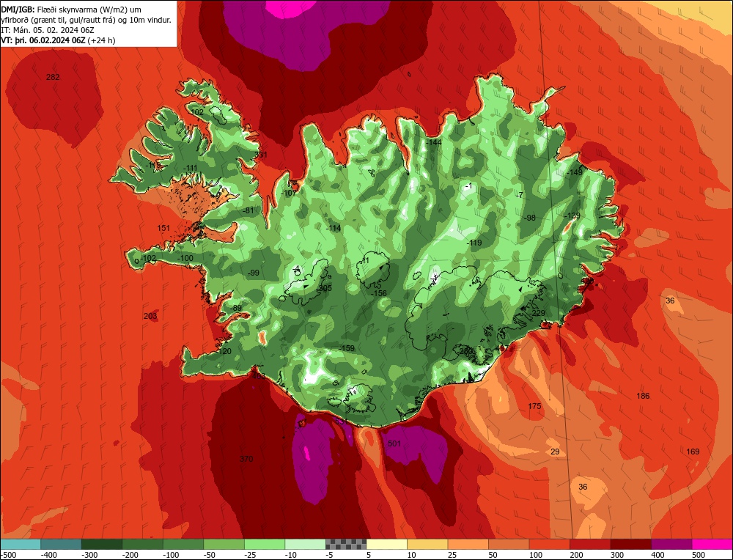This screenshot has width=733, height=560.
Task: Click the light green swatch between -25 and -10
Action: coord(265,544)
